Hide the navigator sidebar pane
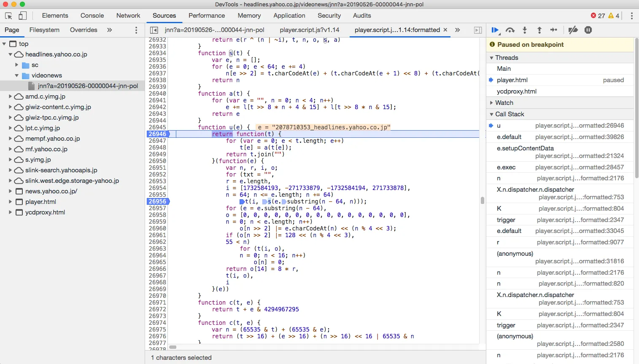Screen dimensions: 639x364 click(x=154, y=30)
